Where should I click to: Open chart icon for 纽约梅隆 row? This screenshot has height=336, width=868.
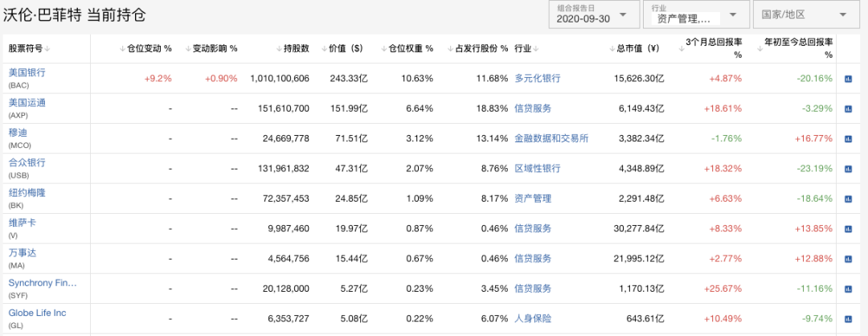coord(848,199)
